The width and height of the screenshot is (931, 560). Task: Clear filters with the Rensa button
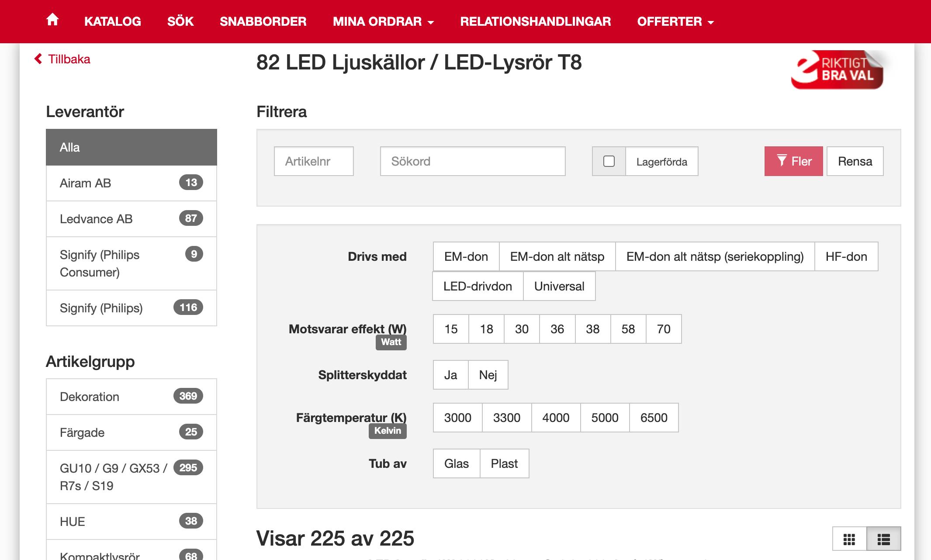pos(855,161)
